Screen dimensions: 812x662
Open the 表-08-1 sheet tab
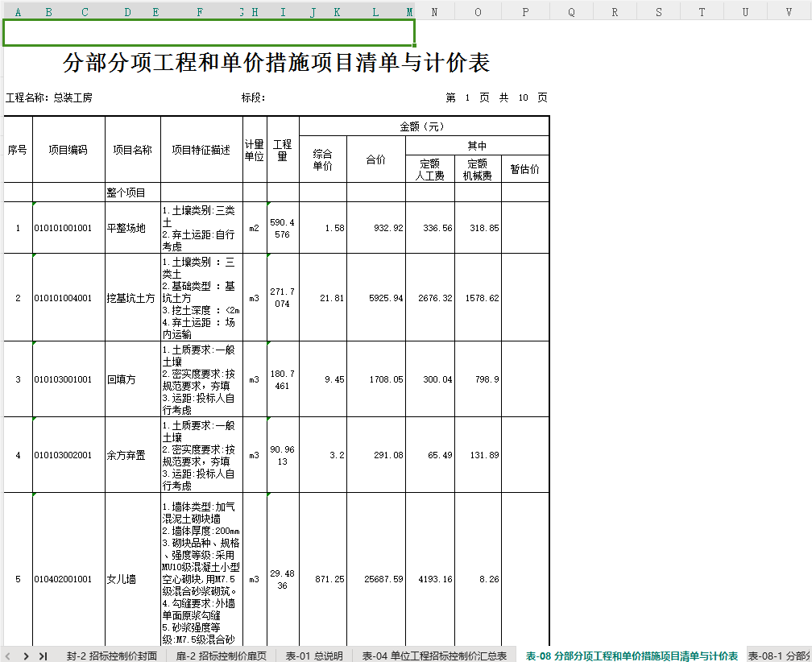click(x=780, y=656)
